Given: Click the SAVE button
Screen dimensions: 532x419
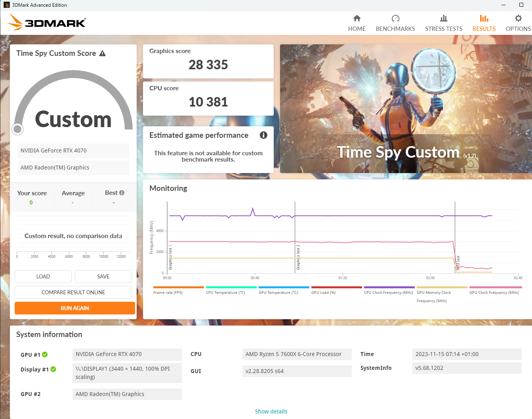Looking at the screenshot, I should [x=103, y=276].
